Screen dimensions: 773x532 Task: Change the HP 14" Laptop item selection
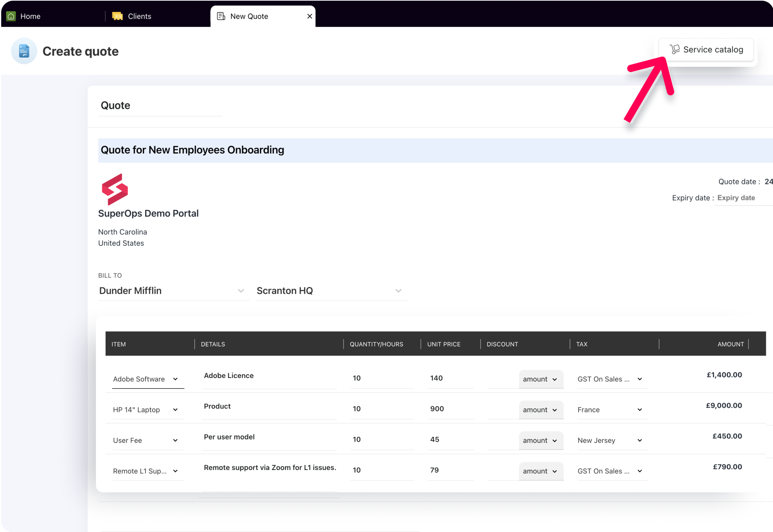coord(176,410)
